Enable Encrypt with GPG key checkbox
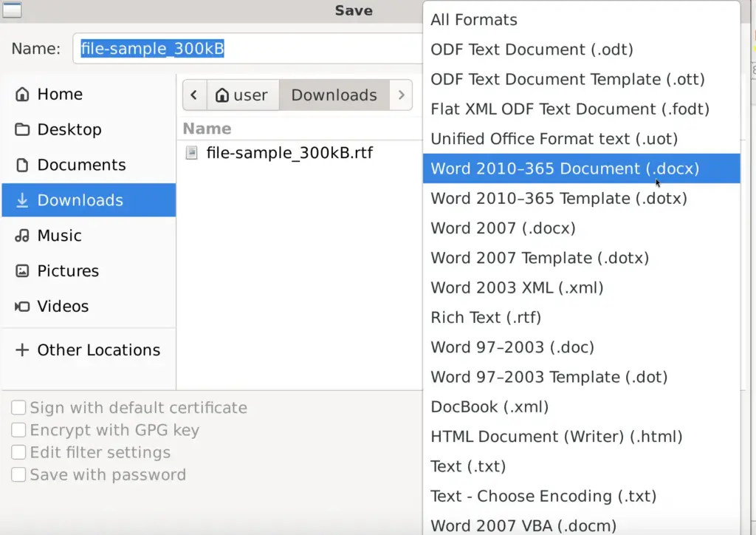The height and width of the screenshot is (535, 756). (x=18, y=430)
